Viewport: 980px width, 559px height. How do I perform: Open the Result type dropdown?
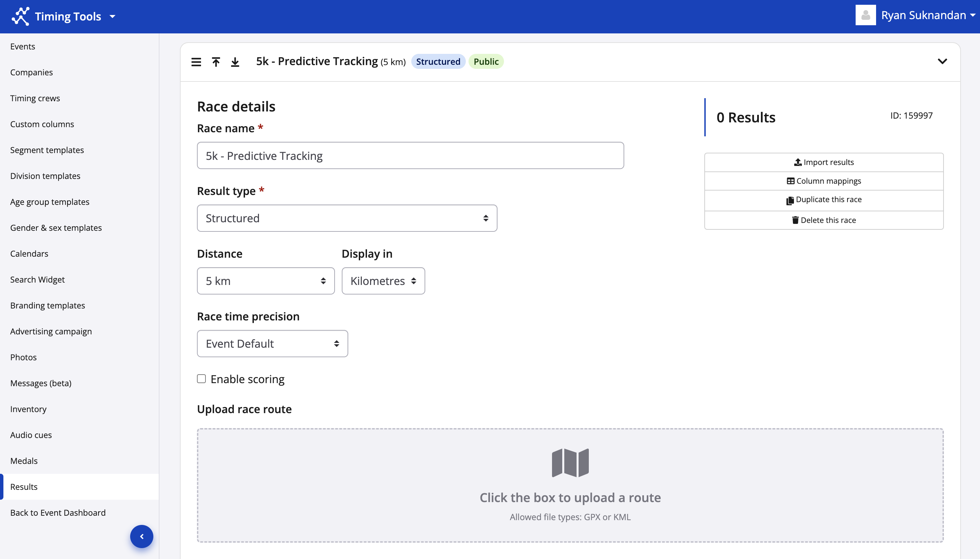coord(347,218)
